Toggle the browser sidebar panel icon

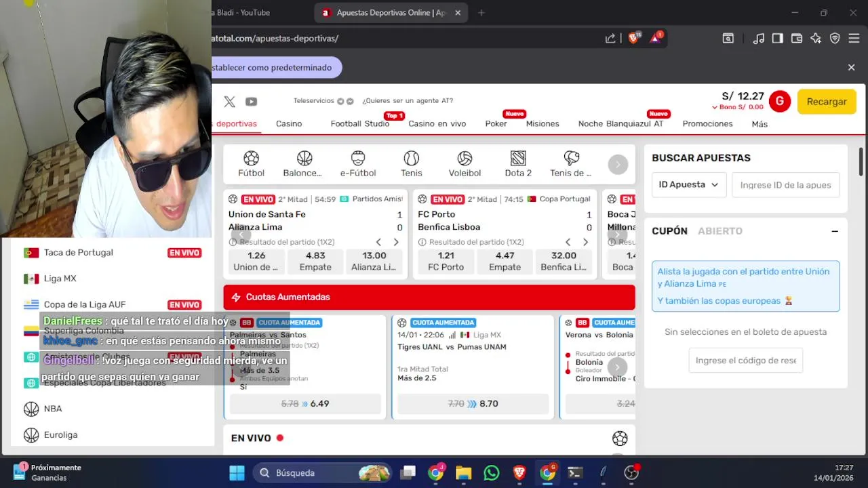778,39
